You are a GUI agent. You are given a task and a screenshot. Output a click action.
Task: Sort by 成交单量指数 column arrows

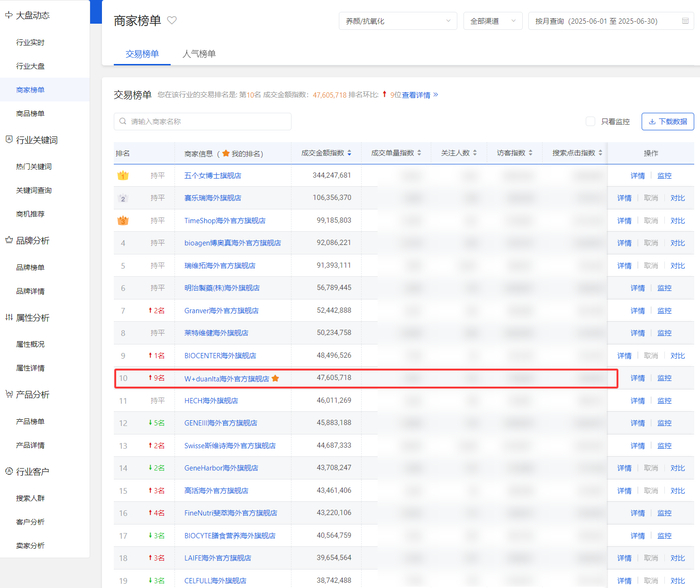pyautogui.click(x=419, y=153)
